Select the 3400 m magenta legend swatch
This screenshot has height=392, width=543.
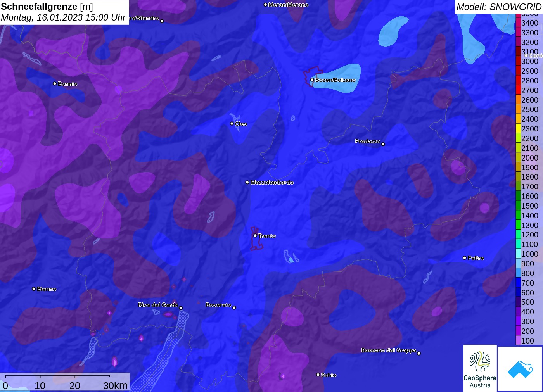coord(518,23)
